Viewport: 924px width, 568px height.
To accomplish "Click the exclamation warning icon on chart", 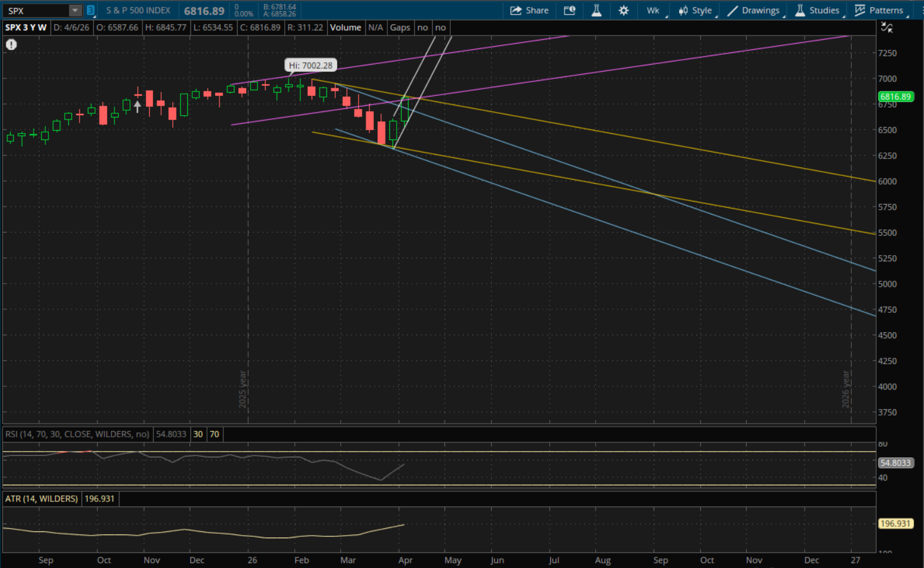I will pyautogui.click(x=11, y=44).
